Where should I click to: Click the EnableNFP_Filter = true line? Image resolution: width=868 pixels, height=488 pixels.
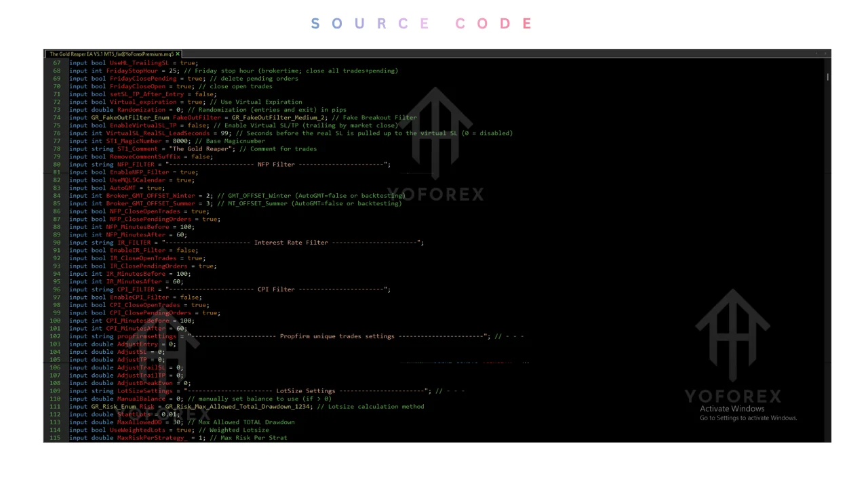click(134, 172)
